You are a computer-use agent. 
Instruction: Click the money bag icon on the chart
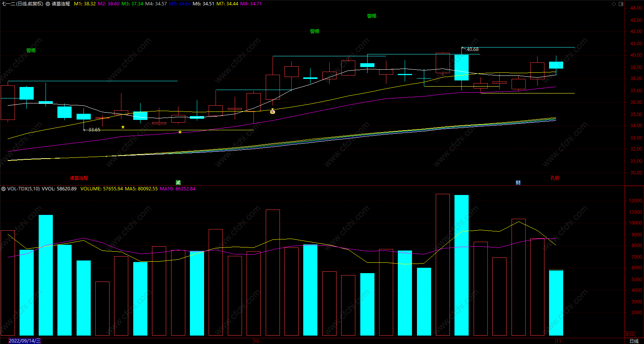273,111
